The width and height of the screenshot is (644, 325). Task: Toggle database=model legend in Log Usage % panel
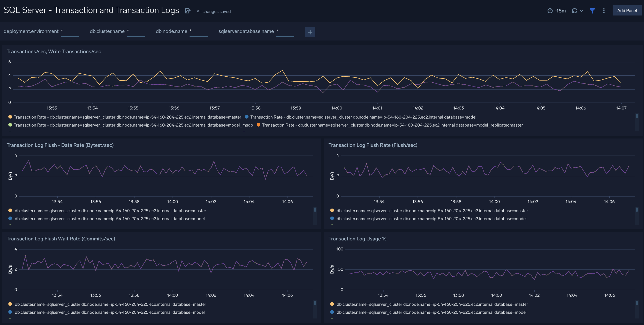click(428, 312)
